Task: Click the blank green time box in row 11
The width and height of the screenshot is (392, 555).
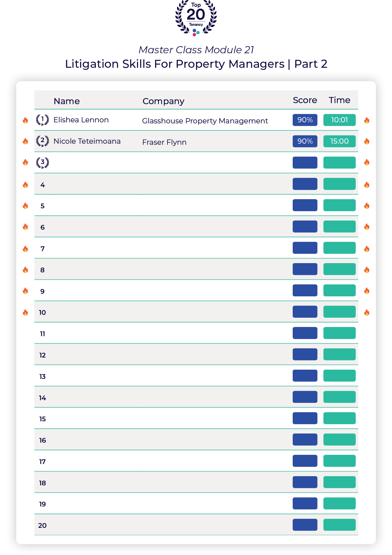Action: pos(339,333)
